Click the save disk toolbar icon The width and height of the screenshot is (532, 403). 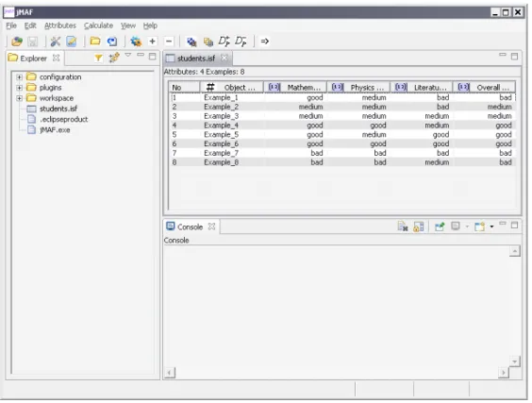click(33, 42)
